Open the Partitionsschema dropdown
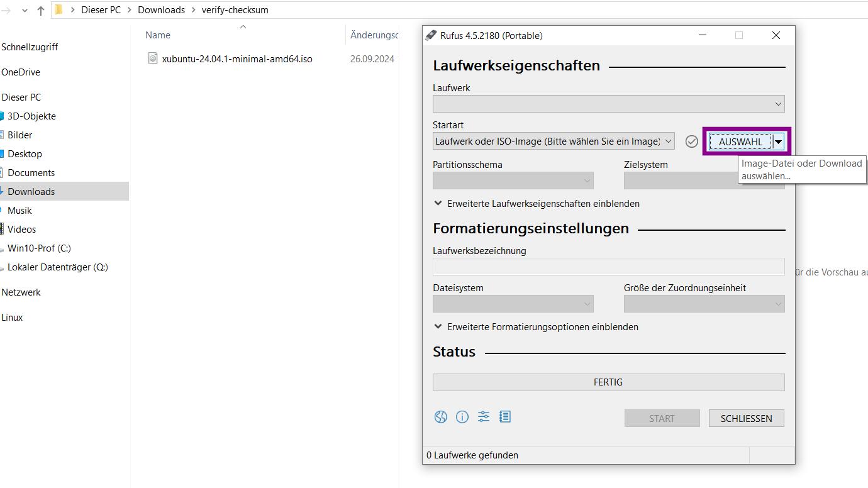This screenshot has width=868, height=488. [513, 180]
